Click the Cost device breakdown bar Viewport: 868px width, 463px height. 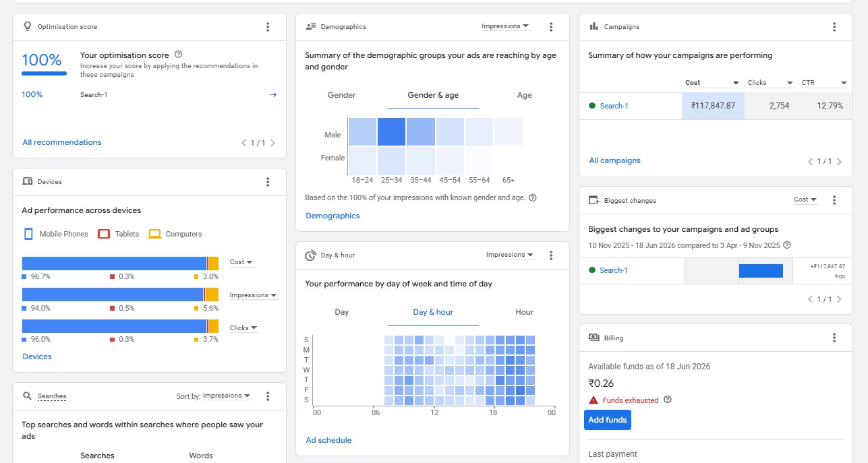pyautogui.click(x=120, y=264)
